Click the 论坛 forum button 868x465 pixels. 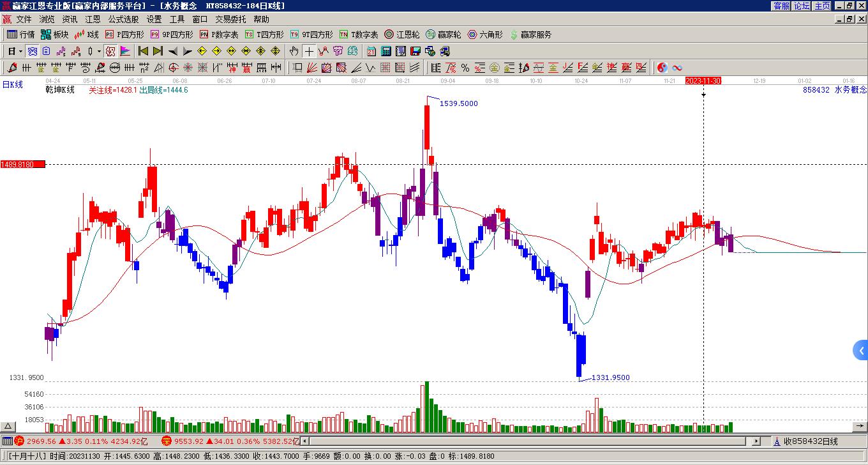click(802, 6)
